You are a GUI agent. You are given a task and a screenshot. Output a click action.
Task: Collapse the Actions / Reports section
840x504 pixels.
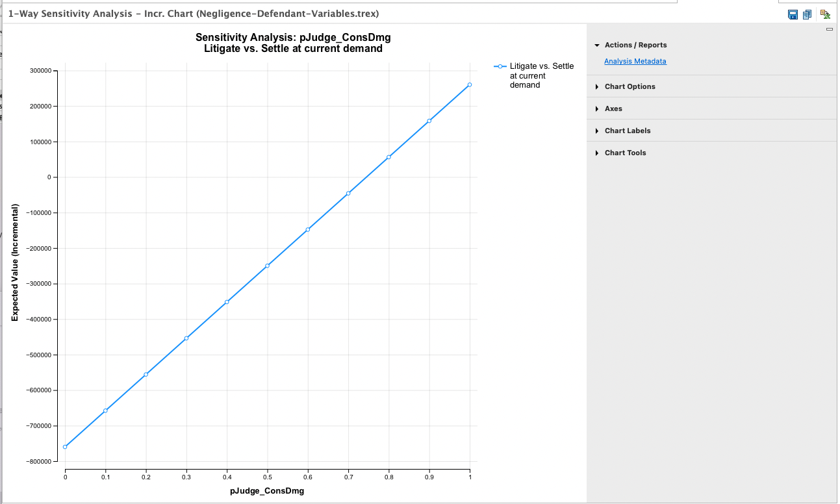click(597, 45)
